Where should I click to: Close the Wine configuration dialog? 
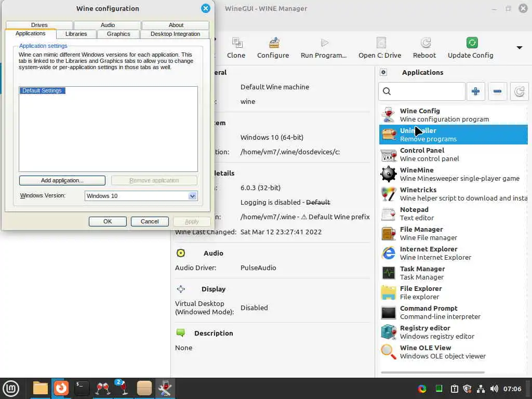(x=206, y=8)
